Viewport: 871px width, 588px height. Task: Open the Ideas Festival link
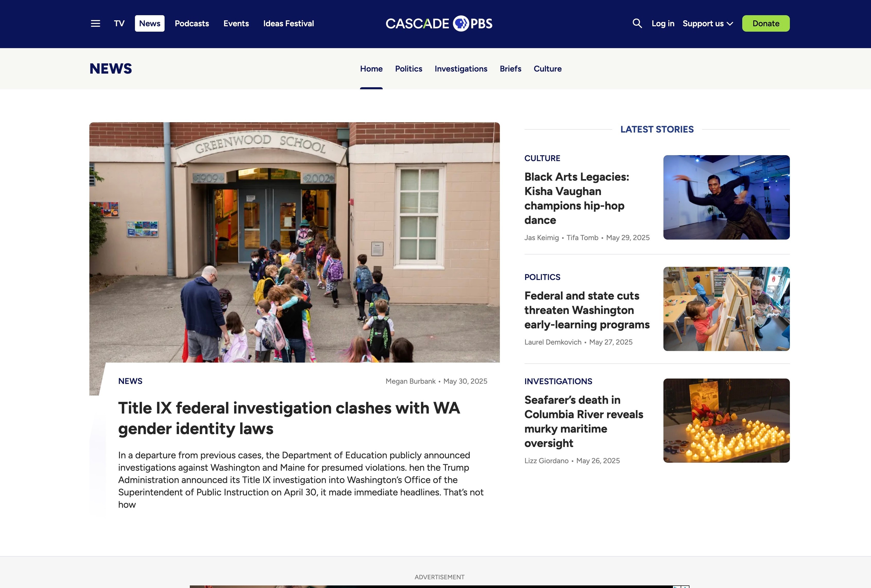(289, 24)
